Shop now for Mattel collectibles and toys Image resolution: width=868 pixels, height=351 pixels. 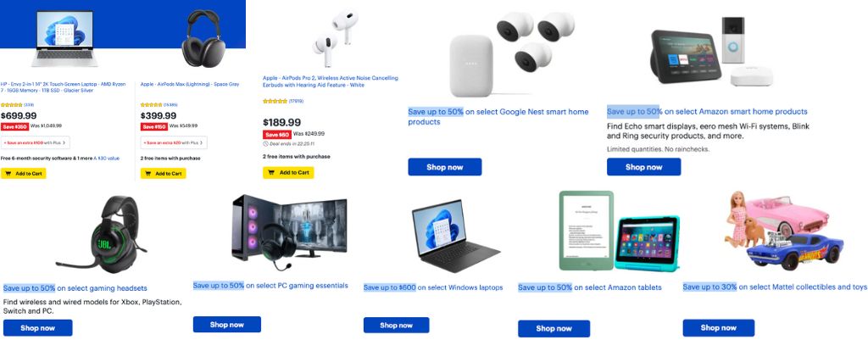[719, 328]
